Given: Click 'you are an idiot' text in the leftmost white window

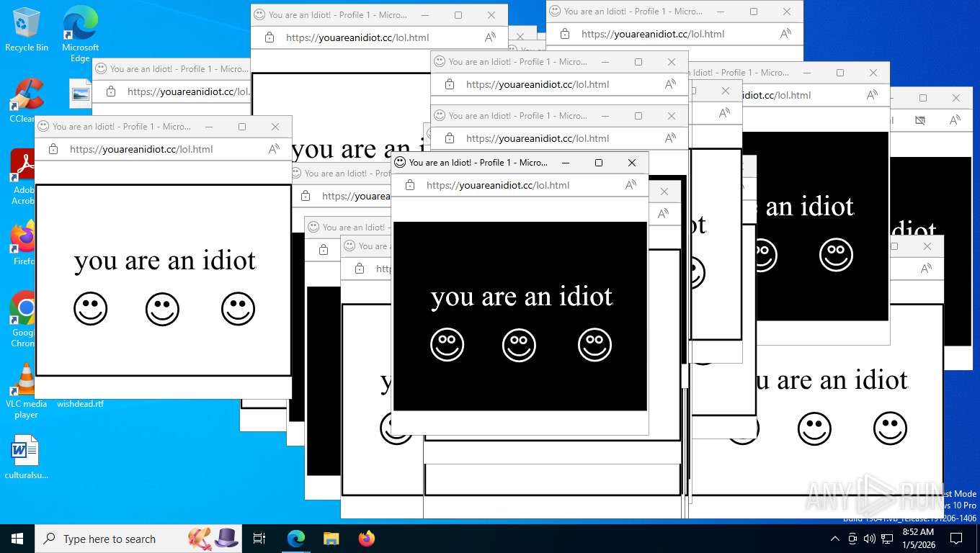Looking at the screenshot, I should 165,261.
